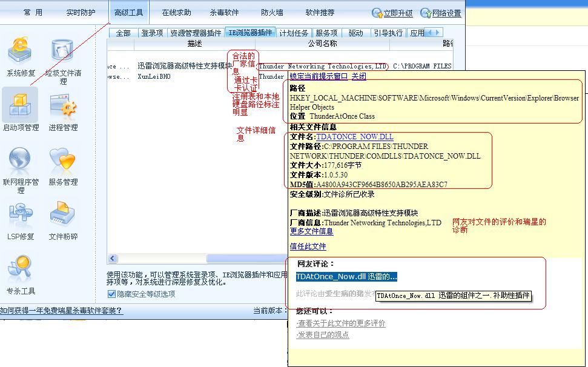Image resolution: width=588 pixels, height=367 pixels.
Task: Click the 发表自己的观点 link
Action: pos(323,335)
